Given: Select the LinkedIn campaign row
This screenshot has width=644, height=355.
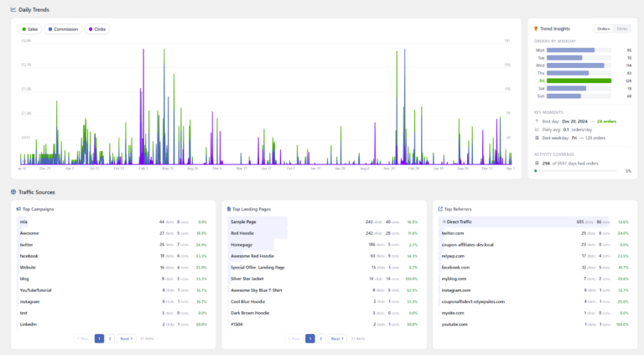Looking at the screenshot, I should [113, 324].
